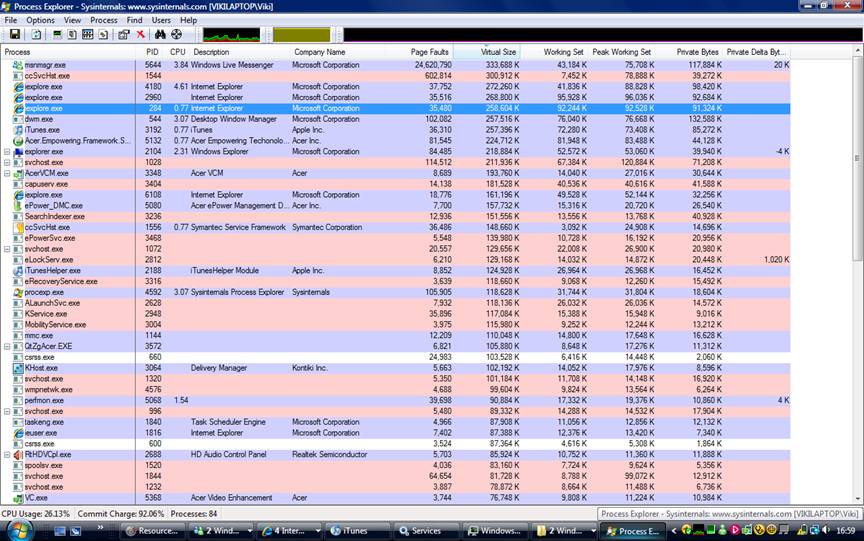
Task: Open the File menu
Action: (10, 20)
